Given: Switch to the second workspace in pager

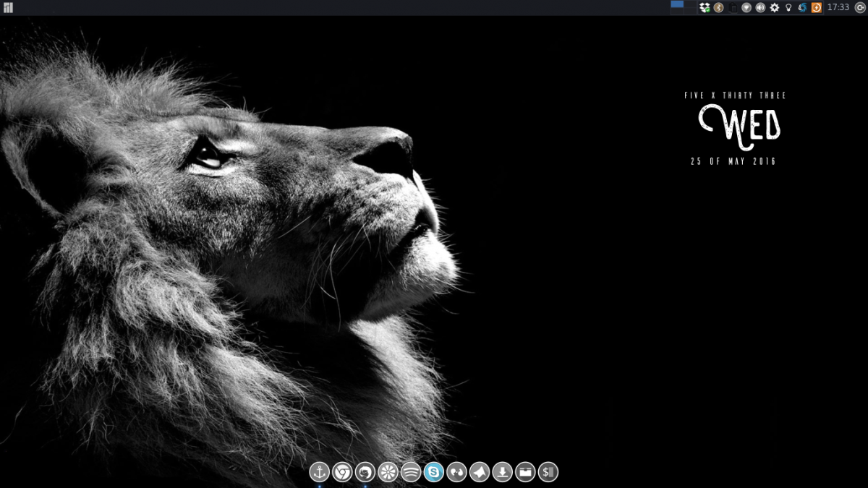Looking at the screenshot, I should [x=690, y=4].
